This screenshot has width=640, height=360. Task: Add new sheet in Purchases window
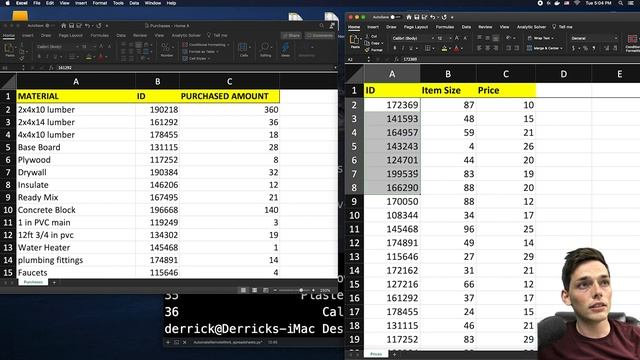(54, 282)
